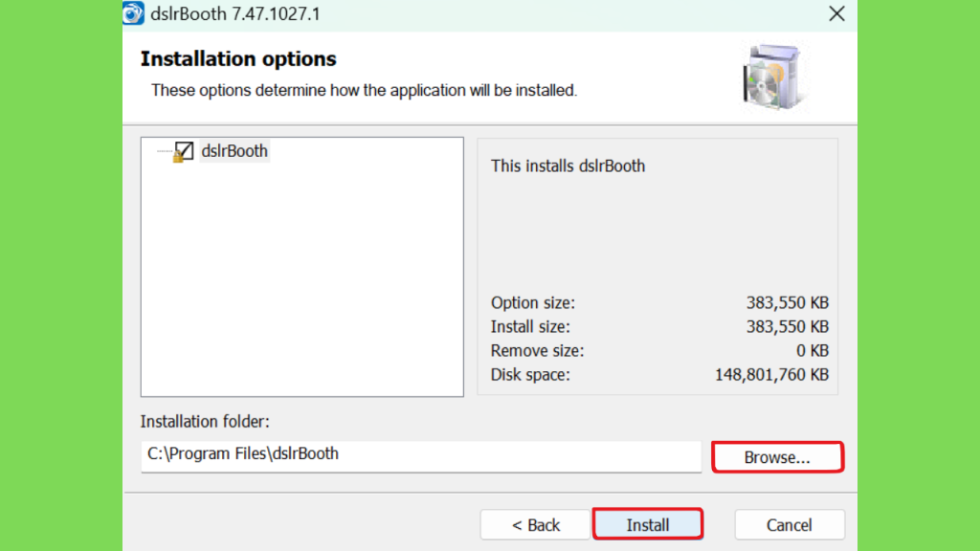Image resolution: width=980 pixels, height=551 pixels.
Task: Click the 'Install size:' label
Action: point(530,327)
